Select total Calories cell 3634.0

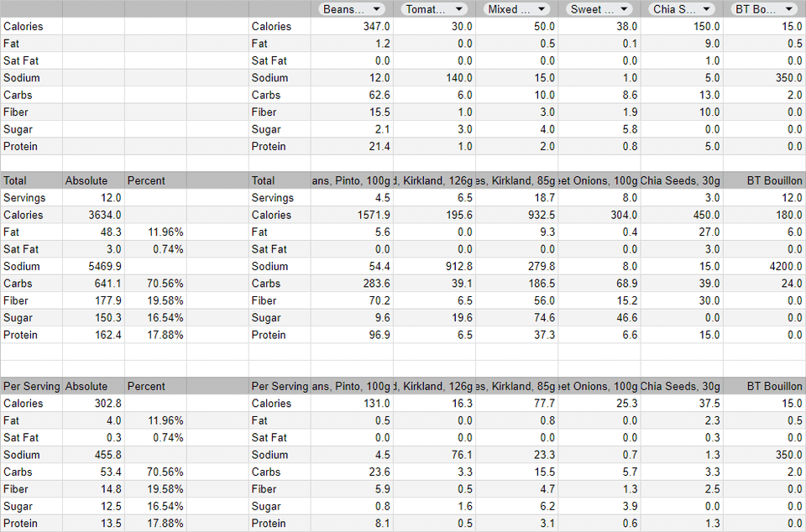point(93,215)
